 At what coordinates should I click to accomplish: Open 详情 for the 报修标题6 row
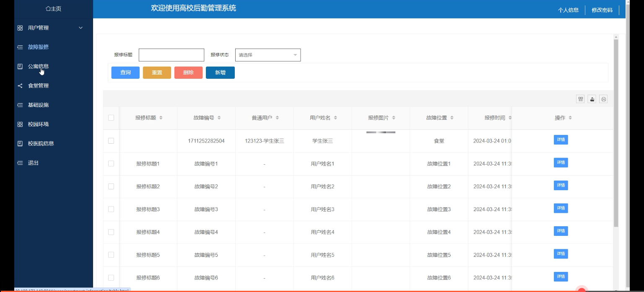pos(561,276)
